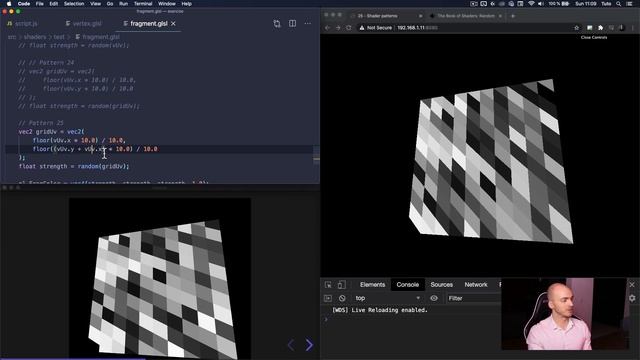This screenshot has height=360, width=640.
Task: Open the View menu in menu bar
Action: [x=96, y=4]
